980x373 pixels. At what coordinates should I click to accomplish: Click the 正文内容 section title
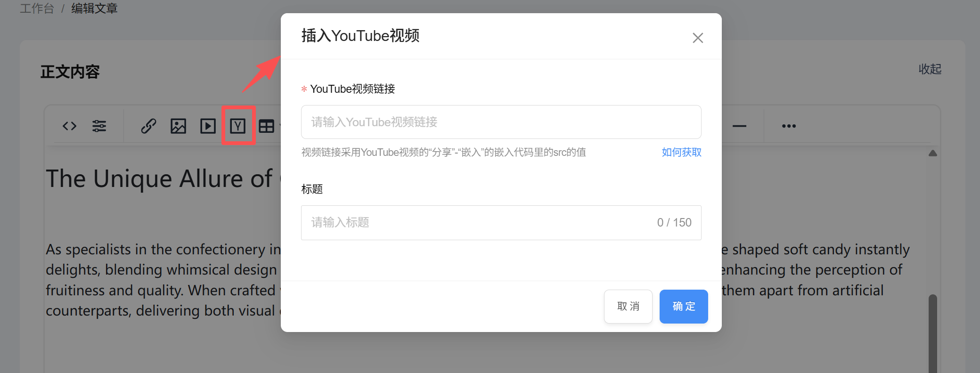(70, 72)
